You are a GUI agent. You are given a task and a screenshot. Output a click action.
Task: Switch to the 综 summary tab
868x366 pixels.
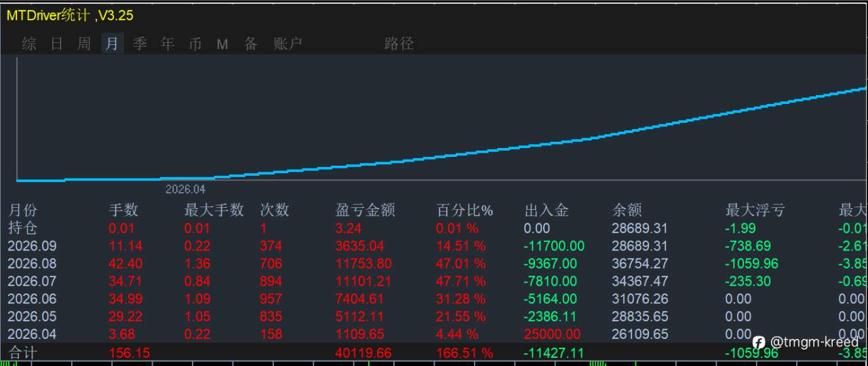pos(29,44)
